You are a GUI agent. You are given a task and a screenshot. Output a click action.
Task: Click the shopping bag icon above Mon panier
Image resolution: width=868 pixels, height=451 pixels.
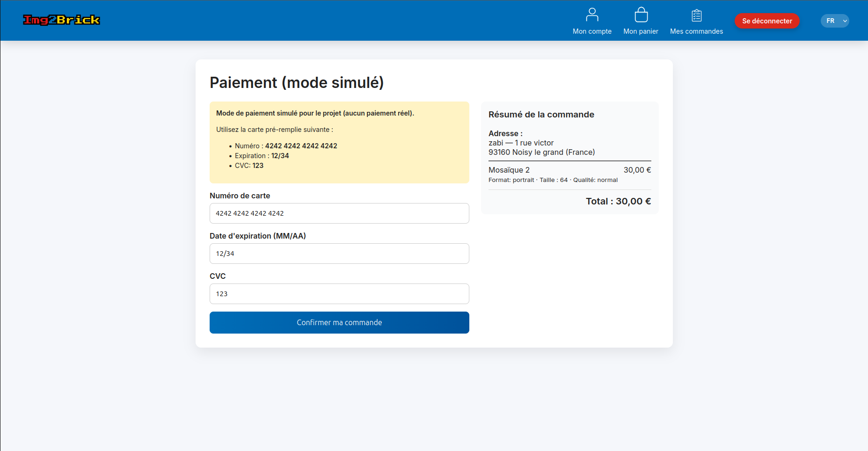coord(641,15)
